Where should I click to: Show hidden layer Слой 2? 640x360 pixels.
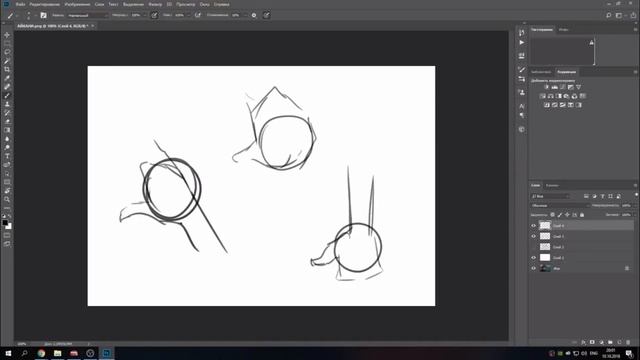533,247
